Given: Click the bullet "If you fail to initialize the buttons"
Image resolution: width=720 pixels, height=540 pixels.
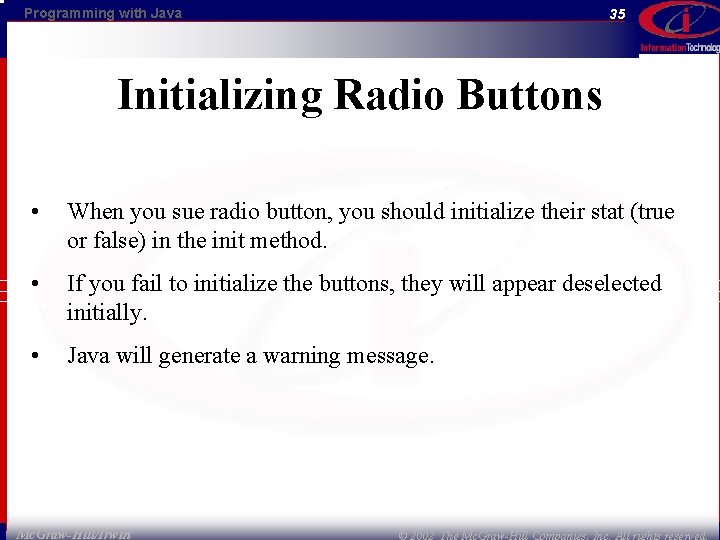Looking at the screenshot, I should (x=364, y=298).
